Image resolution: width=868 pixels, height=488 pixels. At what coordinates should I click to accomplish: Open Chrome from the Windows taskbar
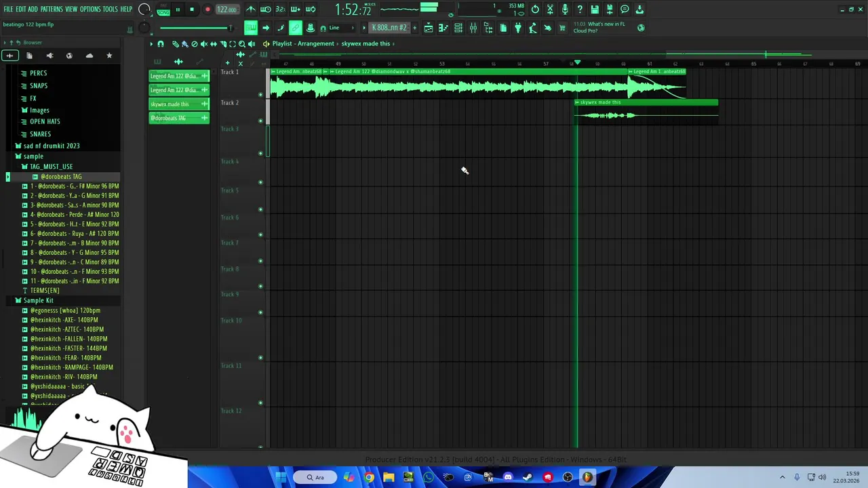(x=369, y=477)
